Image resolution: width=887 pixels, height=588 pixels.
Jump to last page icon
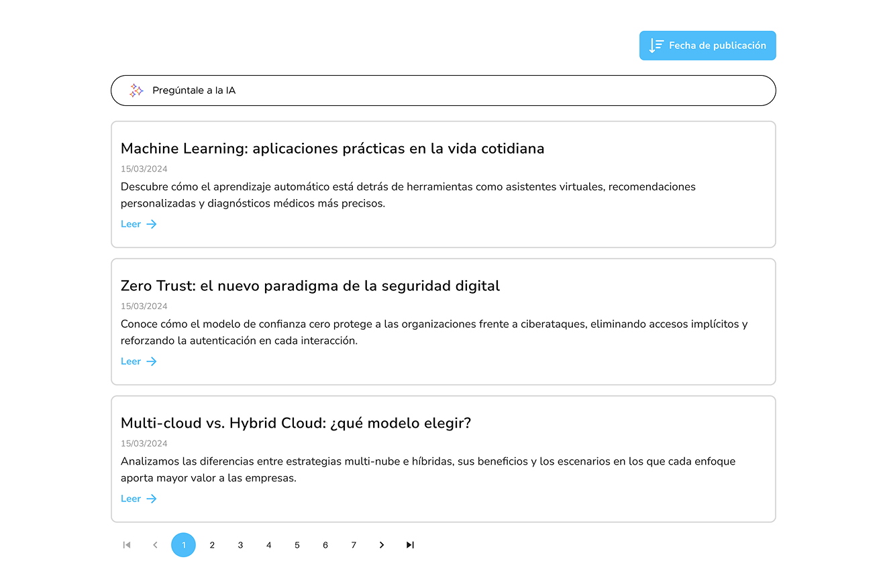tap(410, 545)
